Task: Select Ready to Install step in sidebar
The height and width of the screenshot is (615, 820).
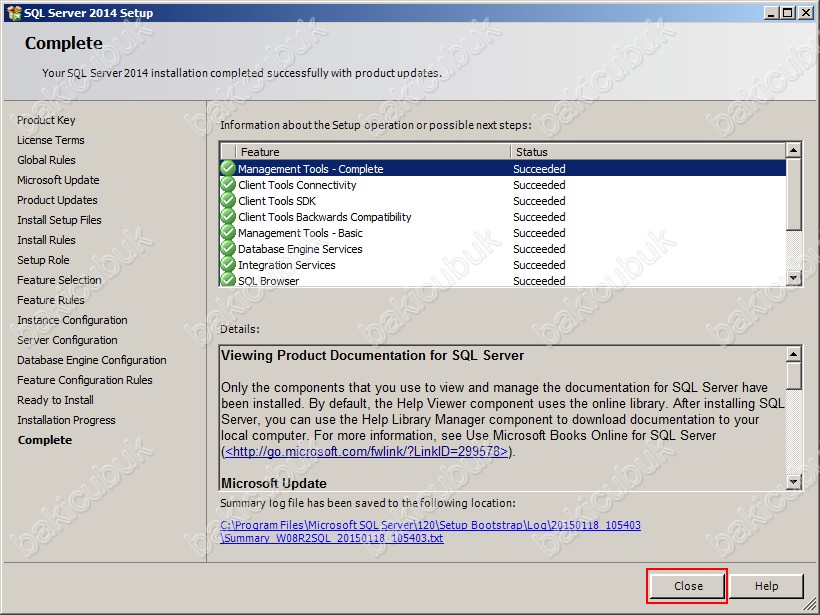Action: point(55,400)
